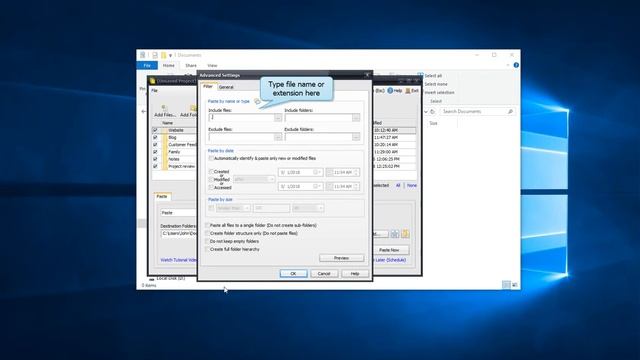Enable automatically identify new or modified files
This screenshot has width=640, height=360.
coord(211,158)
